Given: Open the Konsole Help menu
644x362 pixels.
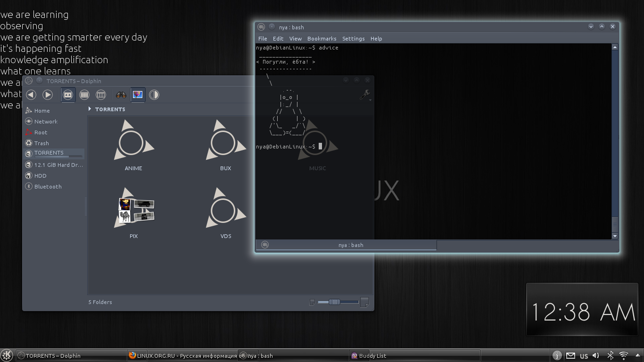Looking at the screenshot, I should 376,39.
